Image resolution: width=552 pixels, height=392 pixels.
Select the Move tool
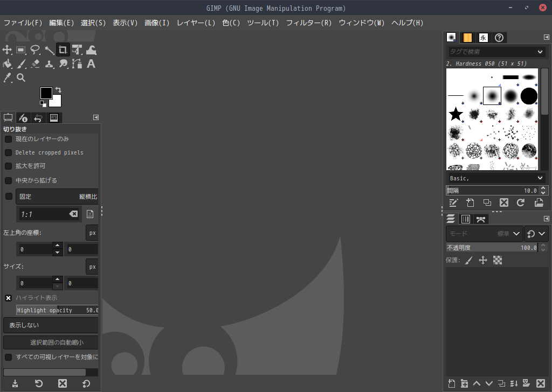7,50
